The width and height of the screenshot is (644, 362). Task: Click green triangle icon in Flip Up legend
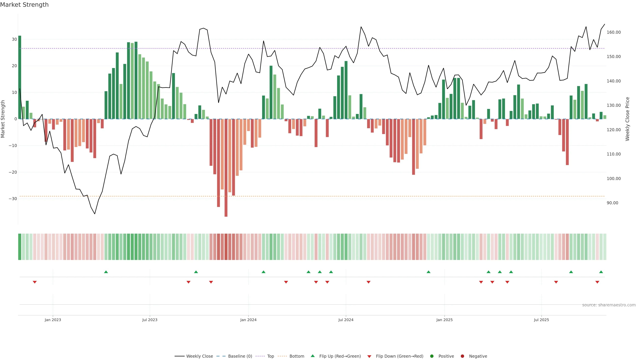click(x=312, y=356)
